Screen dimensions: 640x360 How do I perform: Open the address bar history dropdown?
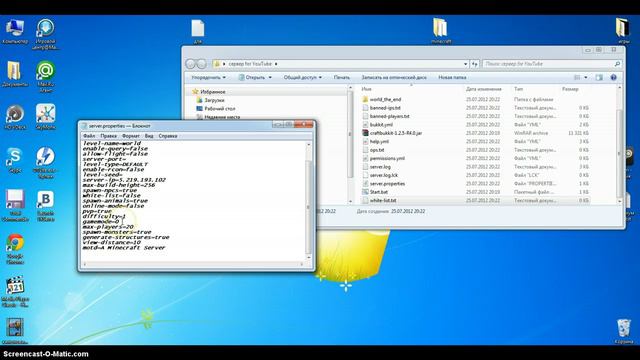point(465,64)
